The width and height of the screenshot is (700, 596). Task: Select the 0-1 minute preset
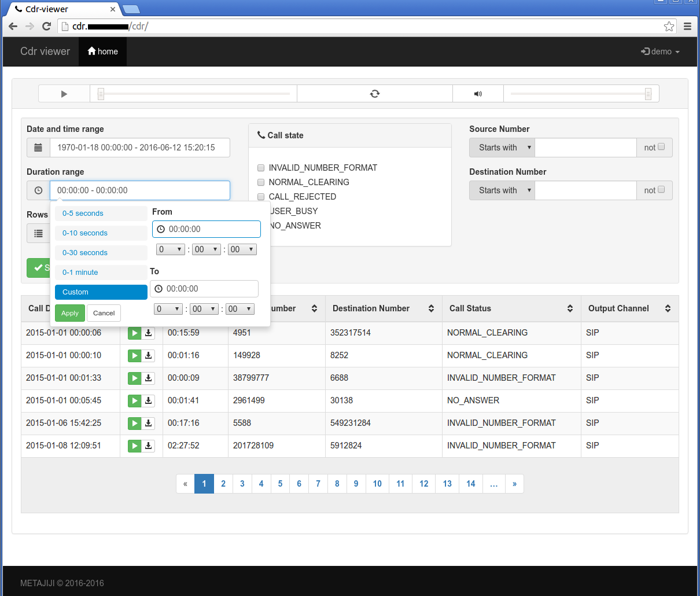pyautogui.click(x=101, y=273)
